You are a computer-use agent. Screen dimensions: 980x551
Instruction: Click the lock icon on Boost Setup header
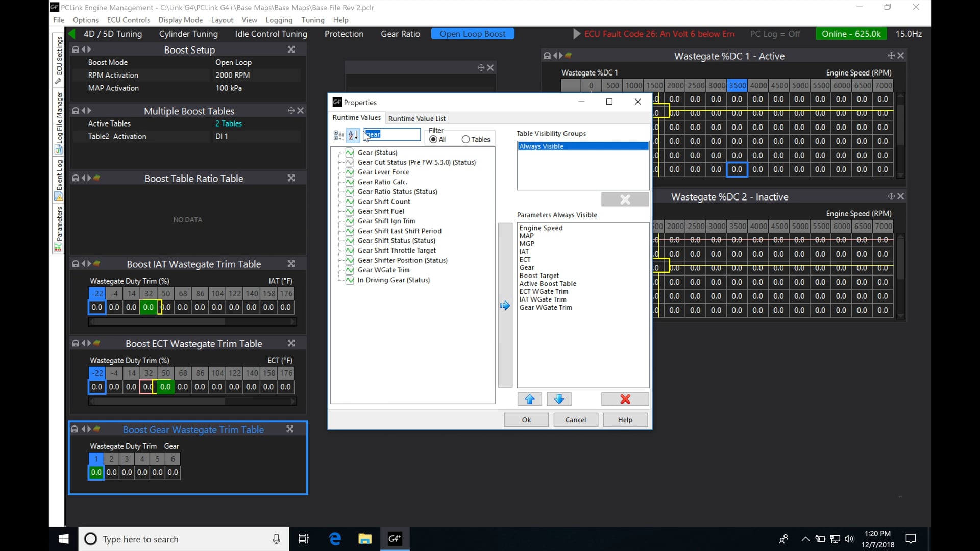pos(76,49)
